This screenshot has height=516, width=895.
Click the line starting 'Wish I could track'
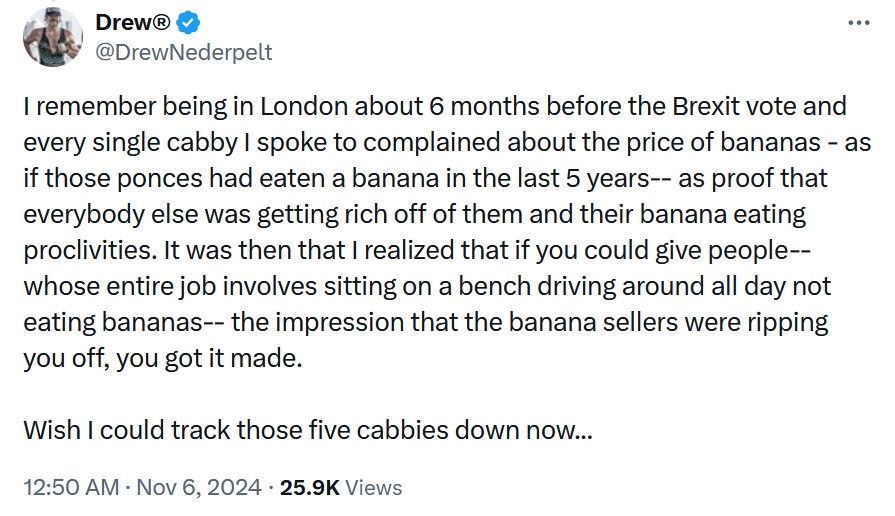click(x=308, y=430)
